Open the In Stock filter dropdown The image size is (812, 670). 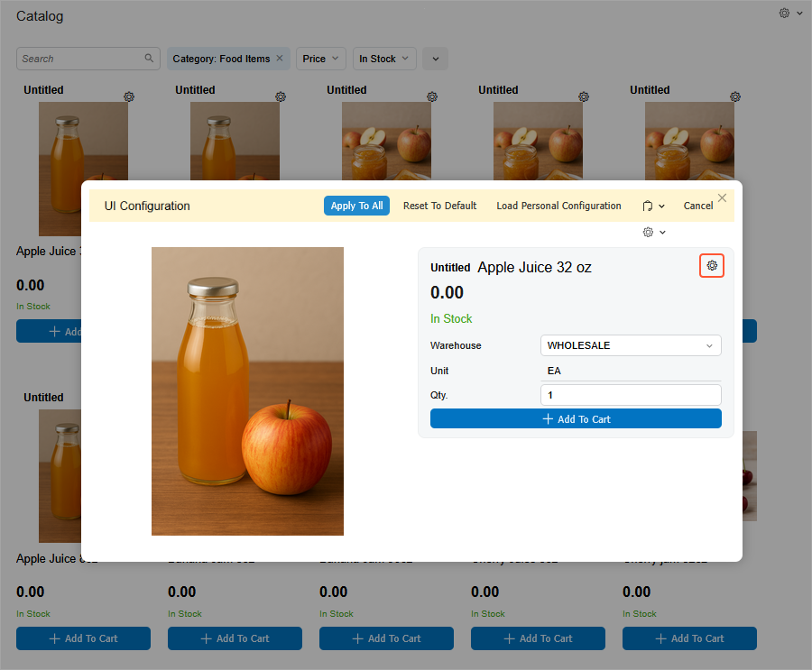[x=384, y=59]
